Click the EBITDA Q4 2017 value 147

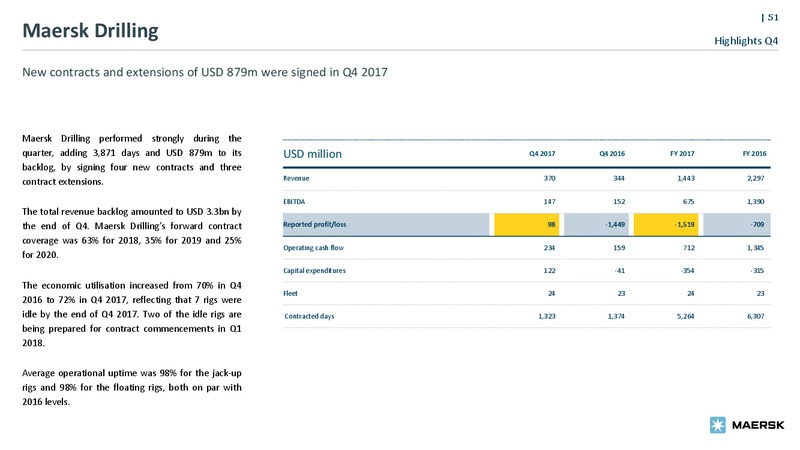549,202
